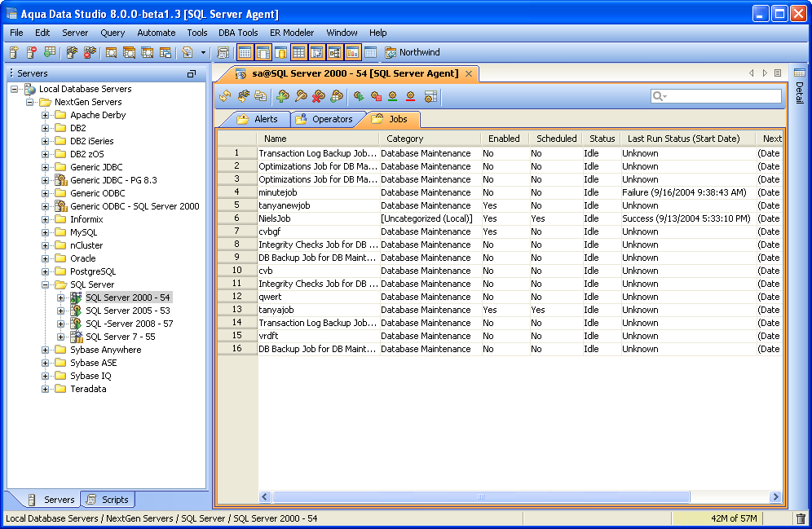Toggle the unhighlighted pale table button before Northwind
The width and height of the screenshot is (812, 529).
tap(370, 52)
